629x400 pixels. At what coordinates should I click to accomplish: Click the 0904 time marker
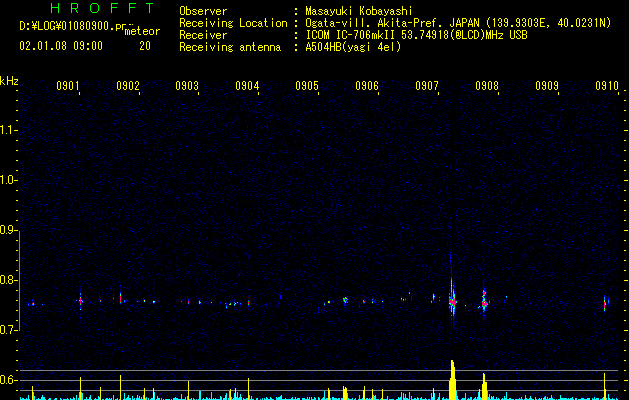pyautogui.click(x=247, y=85)
